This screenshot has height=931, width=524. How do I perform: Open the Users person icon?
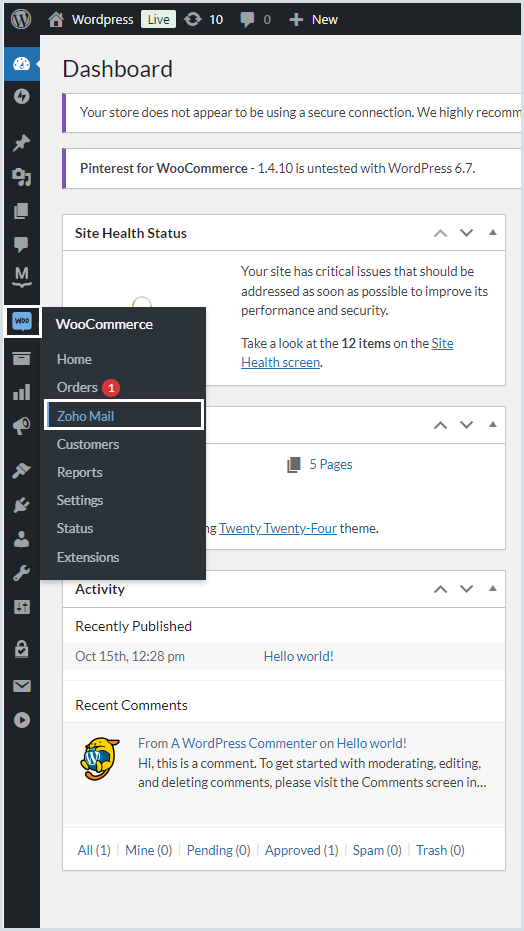pos(22,539)
